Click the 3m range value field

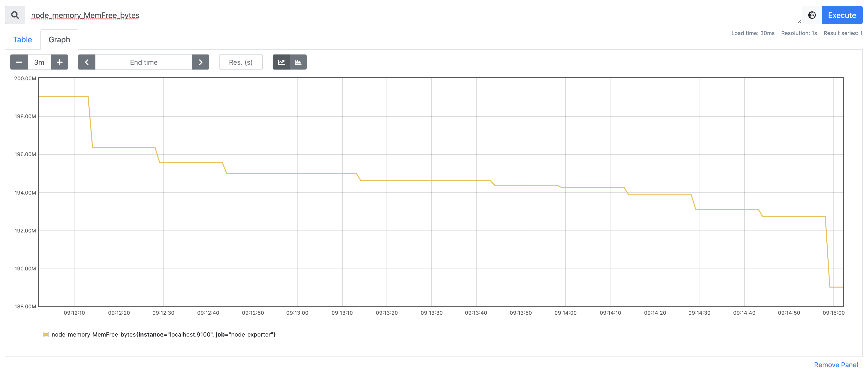(39, 62)
